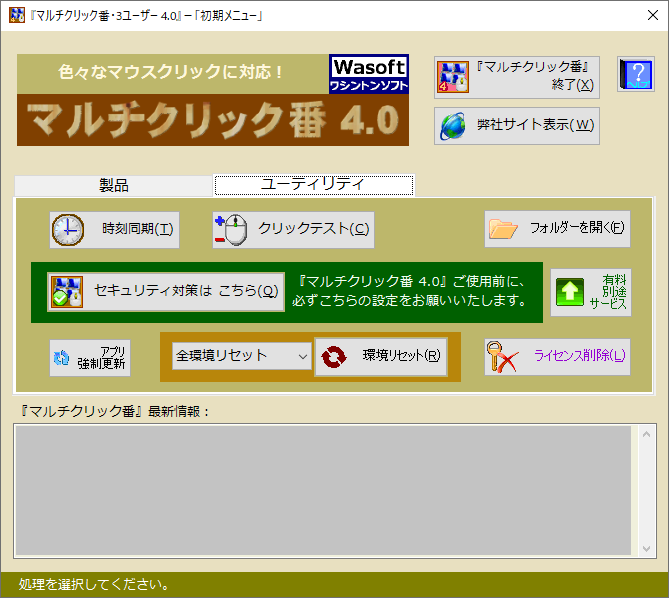Expand the 全環境リセット dropdown
The image size is (669, 598).
tap(302, 356)
